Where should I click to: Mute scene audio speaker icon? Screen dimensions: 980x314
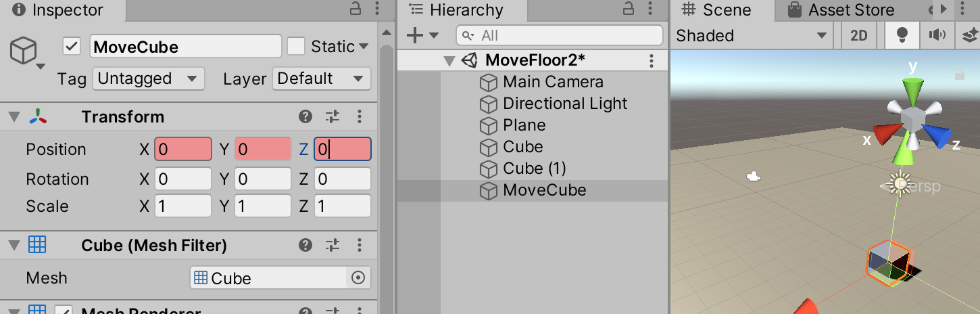pos(937,36)
